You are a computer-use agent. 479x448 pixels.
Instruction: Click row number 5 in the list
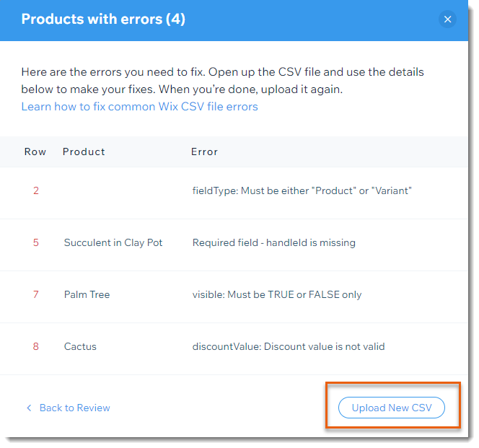[x=36, y=242]
